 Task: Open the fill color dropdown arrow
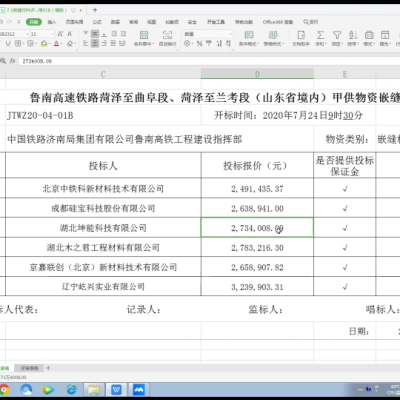(49, 44)
